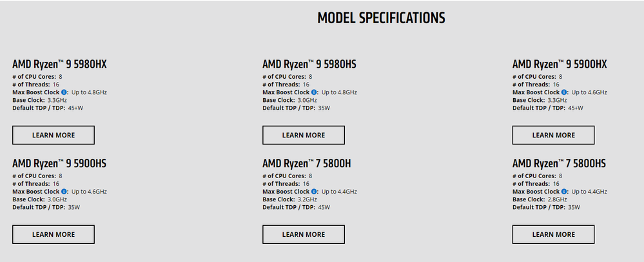The image size is (644, 262).
Task: Select the AMD Ryzen 9 5900HS heading
Action: coord(59,164)
